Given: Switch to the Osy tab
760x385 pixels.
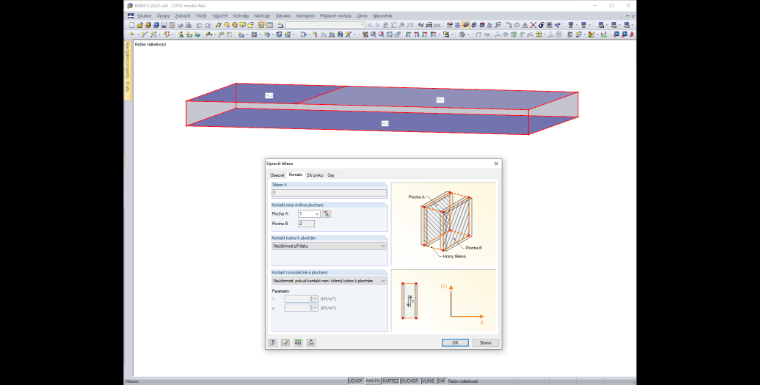Looking at the screenshot, I should click(331, 175).
